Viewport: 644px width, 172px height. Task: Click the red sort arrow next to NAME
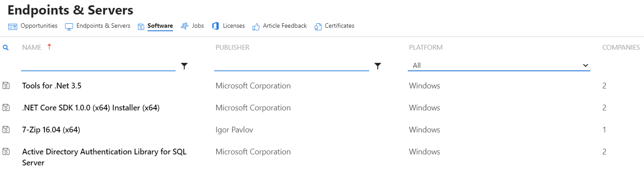[x=49, y=47]
